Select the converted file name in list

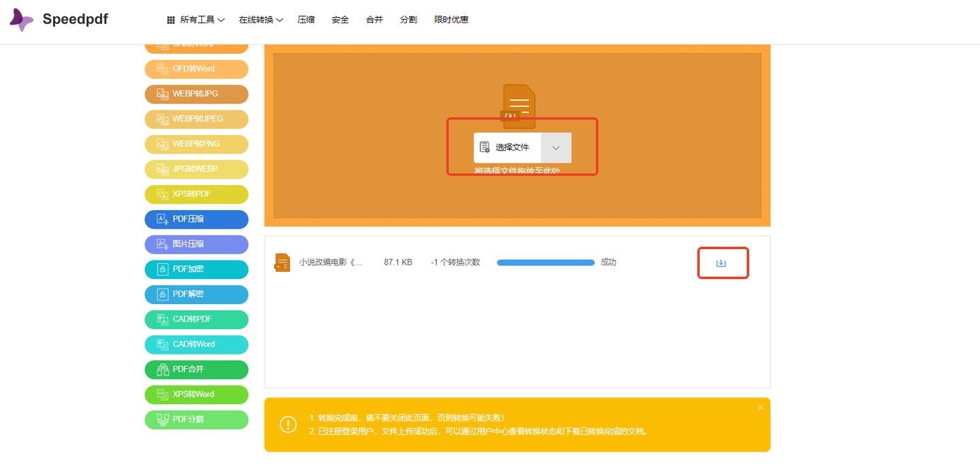(x=331, y=263)
